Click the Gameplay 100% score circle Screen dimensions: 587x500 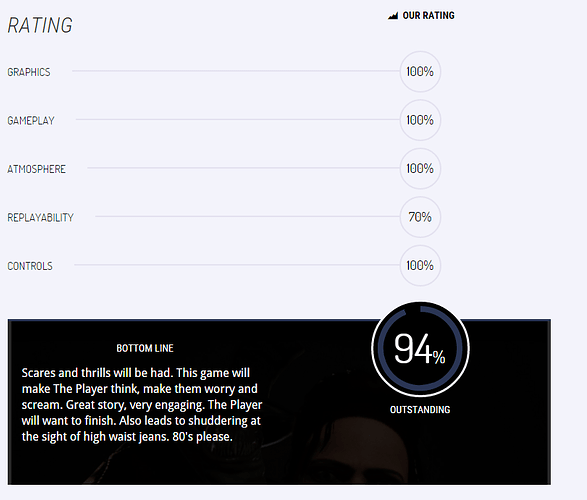tap(420, 120)
